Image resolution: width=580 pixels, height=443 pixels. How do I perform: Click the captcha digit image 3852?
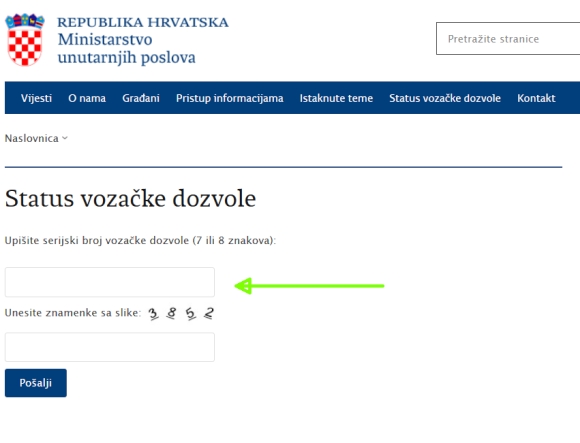click(x=181, y=314)
